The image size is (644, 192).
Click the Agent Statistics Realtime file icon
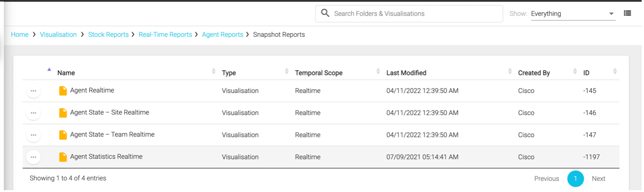tap(63, 157)
